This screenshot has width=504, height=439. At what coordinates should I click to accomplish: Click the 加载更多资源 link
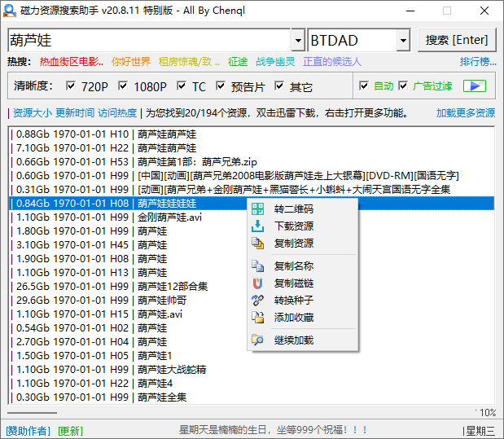[x=465, y=113]
